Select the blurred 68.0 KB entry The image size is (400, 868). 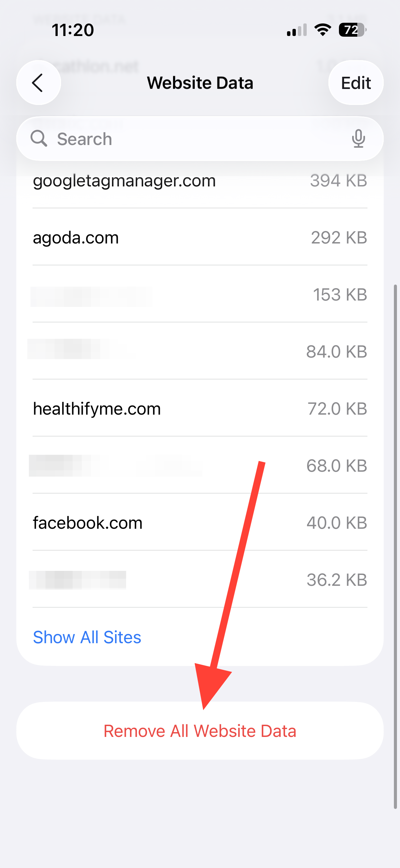click(200, 465)
